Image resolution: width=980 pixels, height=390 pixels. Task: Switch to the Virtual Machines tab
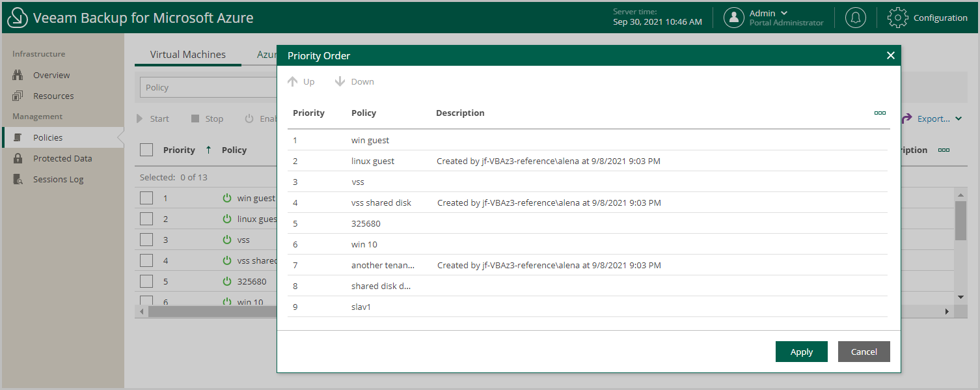(x=188, y=55)
